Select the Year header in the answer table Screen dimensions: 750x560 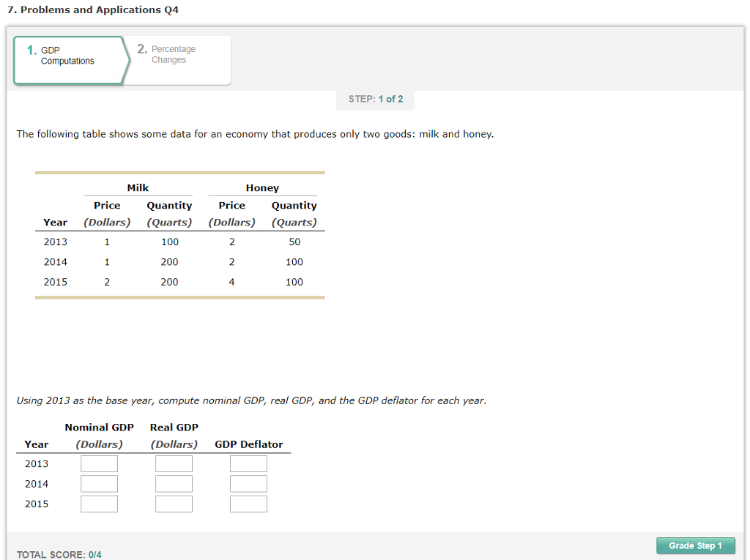[36, 444]
